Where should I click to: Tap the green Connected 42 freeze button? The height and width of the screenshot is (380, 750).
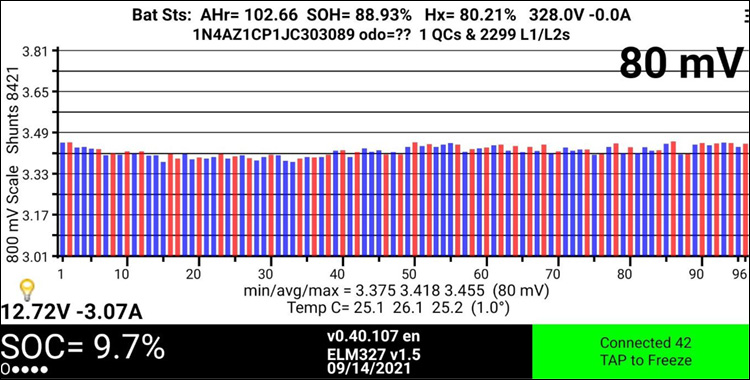pyautogui.click(x=640, y=351)
